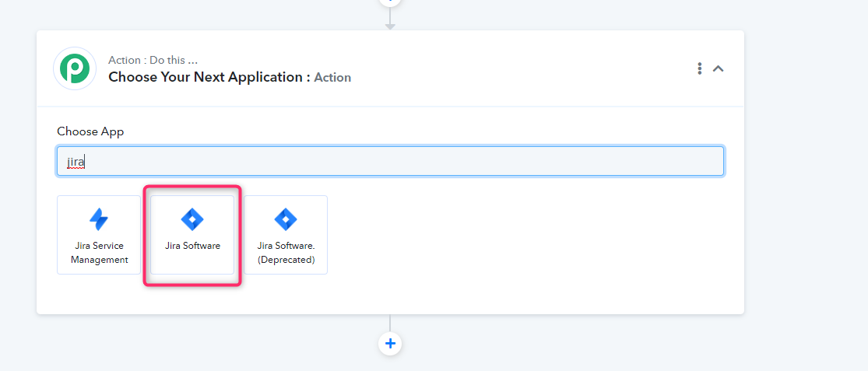Image resolution: width=868 pixels, height=371 pixels.
Task: Add a step with the blue plus button
Action: (390, 344)
